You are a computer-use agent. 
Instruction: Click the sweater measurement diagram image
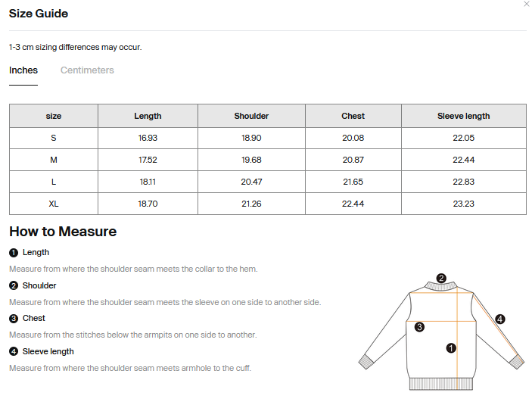click(x=441, y=332)
